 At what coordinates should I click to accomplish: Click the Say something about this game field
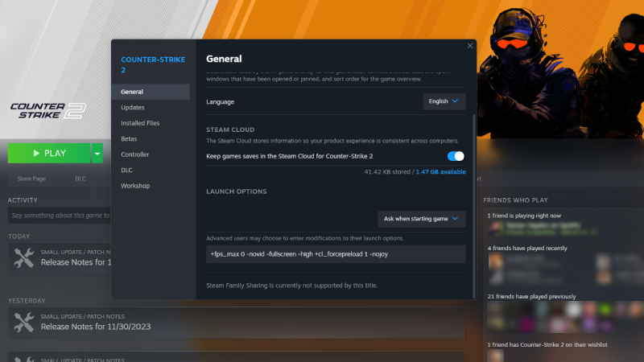click(59, 216)
